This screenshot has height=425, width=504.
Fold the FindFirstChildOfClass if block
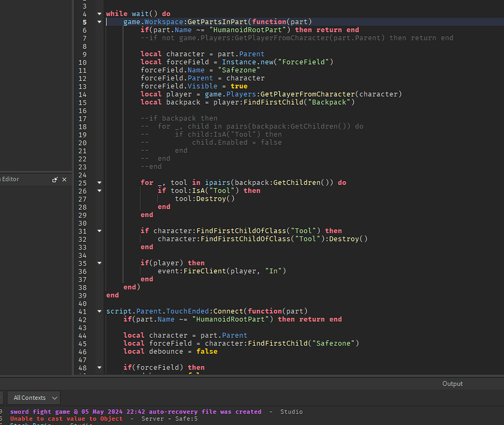click(100, 231)
